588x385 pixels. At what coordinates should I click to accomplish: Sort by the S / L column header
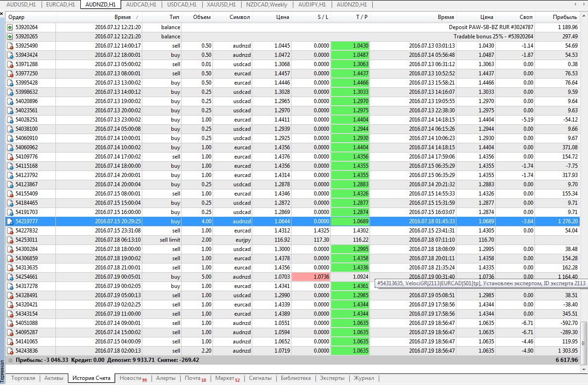(x=311, y=17)
